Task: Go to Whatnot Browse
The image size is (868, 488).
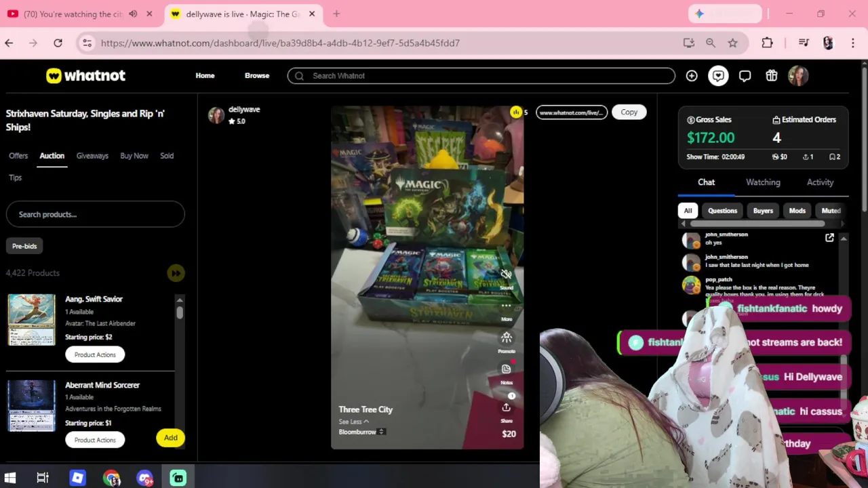Action: 257,76
